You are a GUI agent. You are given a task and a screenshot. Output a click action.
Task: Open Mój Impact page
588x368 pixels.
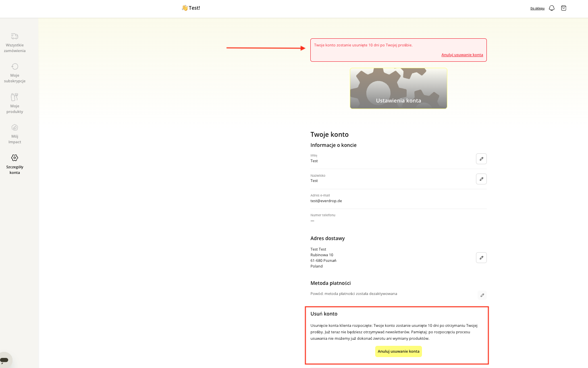click(15, 134)
